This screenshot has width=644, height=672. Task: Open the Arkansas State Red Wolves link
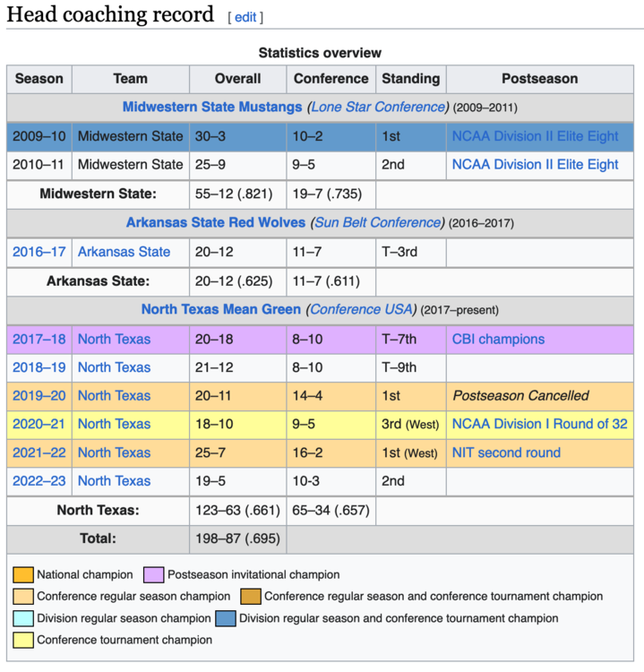click(x=215, y=222)
